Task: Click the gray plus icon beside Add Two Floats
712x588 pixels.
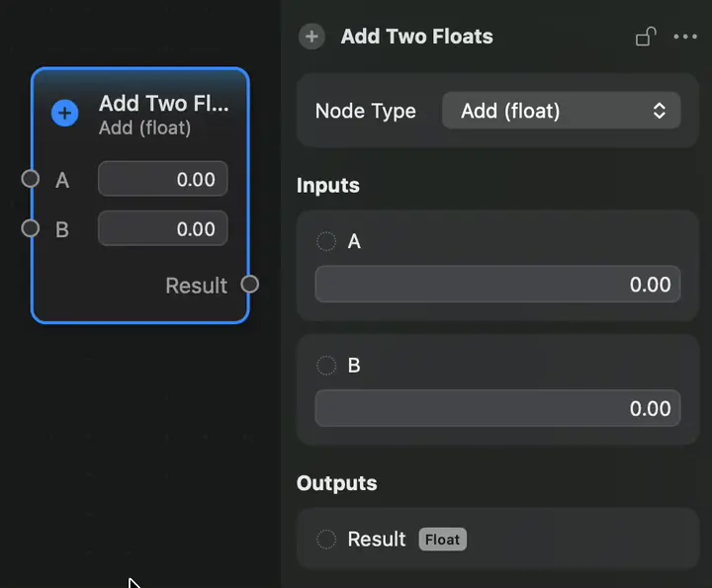Action: 311,37
